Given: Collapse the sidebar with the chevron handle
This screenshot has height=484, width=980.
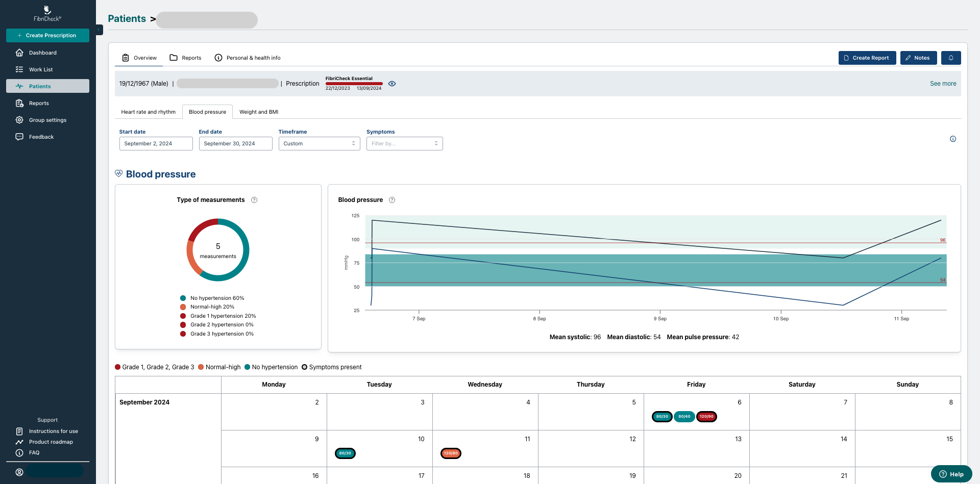Looking at the screenshot, I should pos(99,30).
